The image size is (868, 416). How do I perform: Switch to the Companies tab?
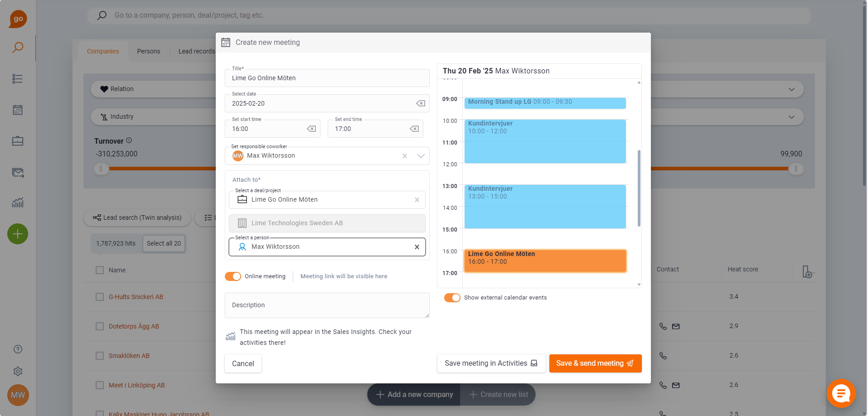(x=103, y=51)
